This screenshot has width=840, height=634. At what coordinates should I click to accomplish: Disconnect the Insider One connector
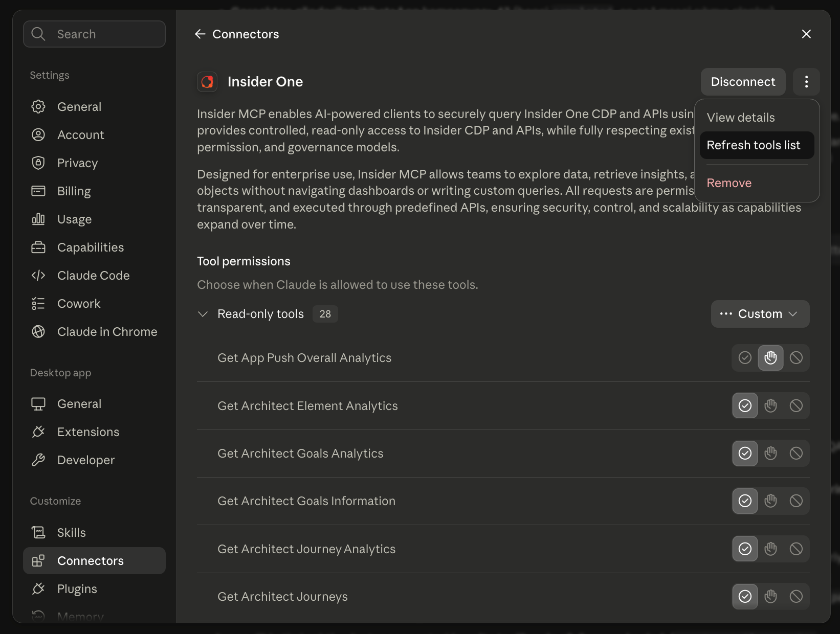[743, 82]
